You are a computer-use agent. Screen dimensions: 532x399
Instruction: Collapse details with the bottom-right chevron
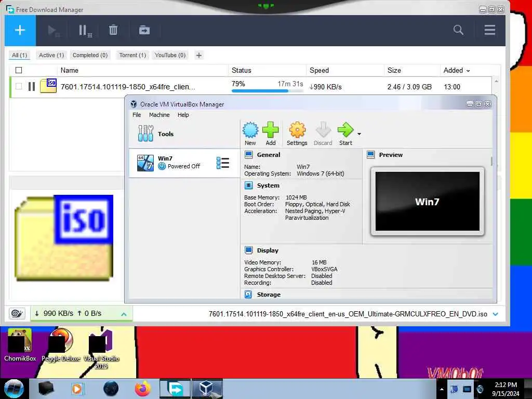point(495,314)
